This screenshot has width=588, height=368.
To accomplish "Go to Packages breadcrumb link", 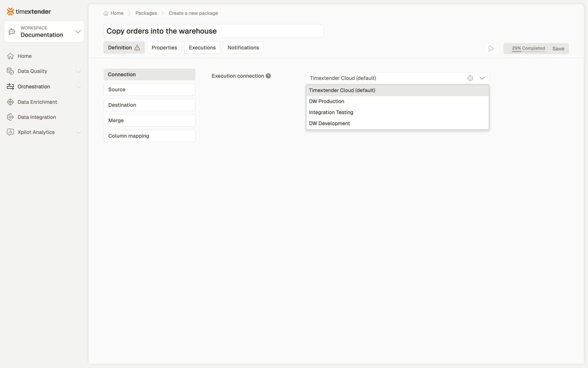I will pos(146,13).
